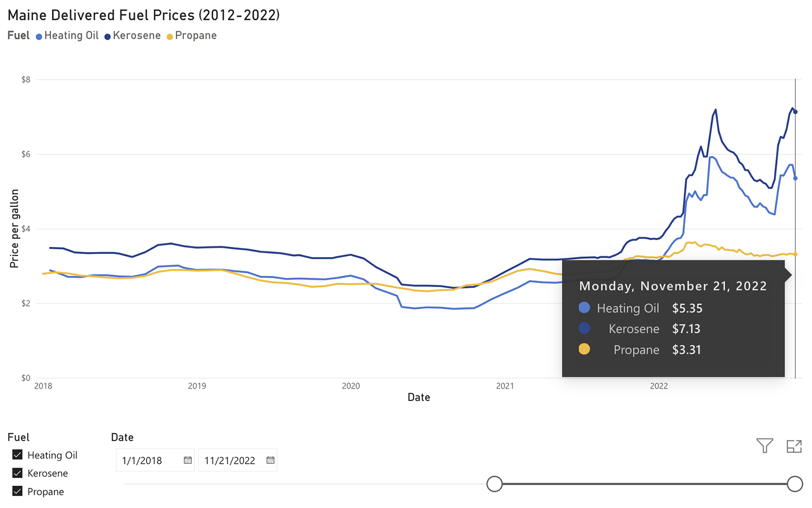Click the Propane legend marker
The height and width of the screenshot is (508, 812).
pos(170,37)
